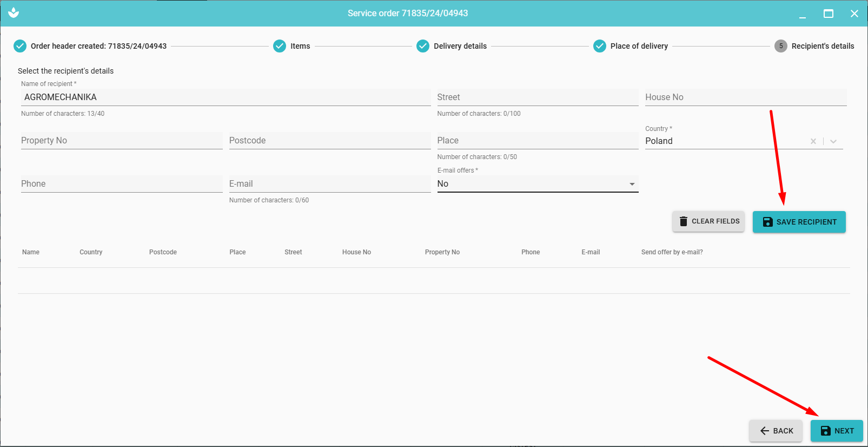This screenshot has height=447, width=868.
Task: Maximize the Service order window
Action: click(828, 14)
